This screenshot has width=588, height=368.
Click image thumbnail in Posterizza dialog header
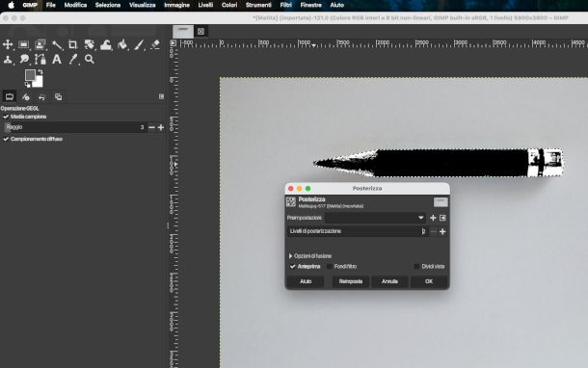point(441,202)
